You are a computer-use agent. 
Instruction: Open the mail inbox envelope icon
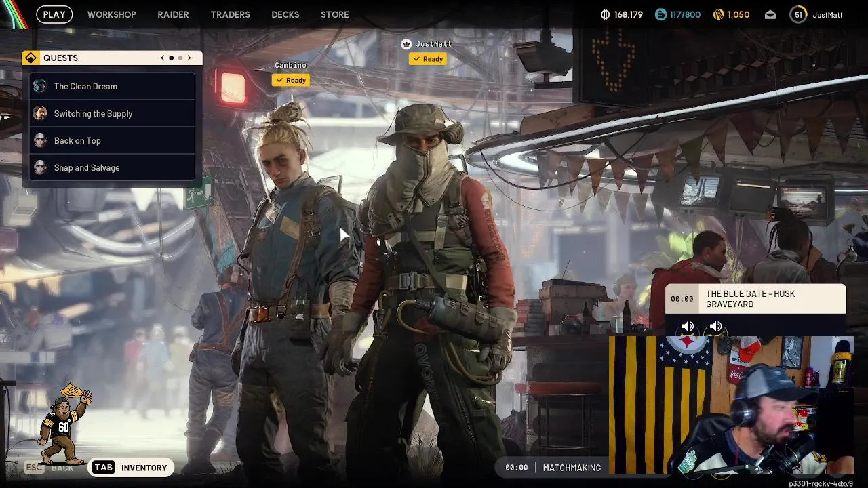(x=770, y=14)
